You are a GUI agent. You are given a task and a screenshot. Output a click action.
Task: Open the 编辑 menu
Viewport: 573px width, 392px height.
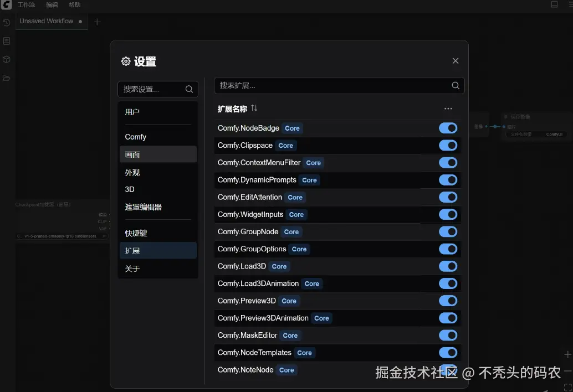click(x=52, y=5)
